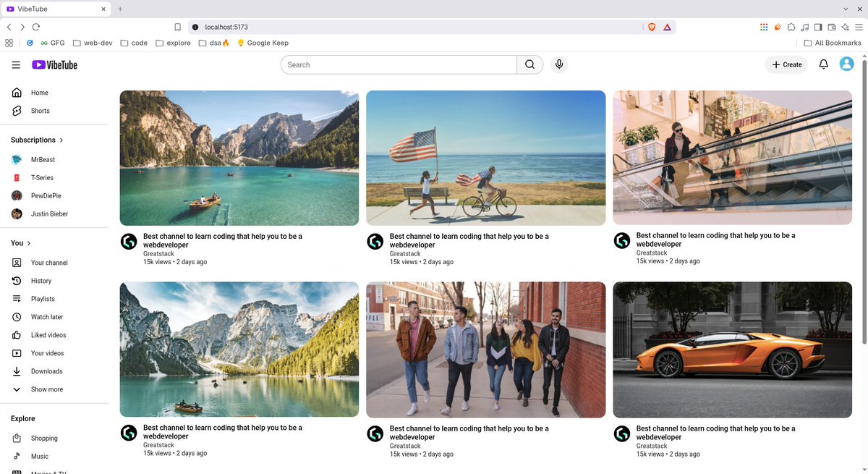Viewport: 868px width, 474px height.
Task: Open the dsa bookmarks folder
Action: pos(213,43)
